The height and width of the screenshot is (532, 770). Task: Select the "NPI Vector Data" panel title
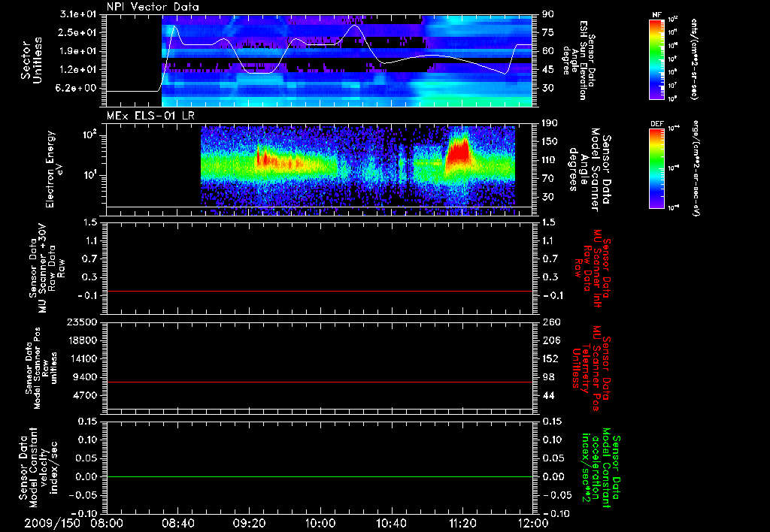click(153, 7)
